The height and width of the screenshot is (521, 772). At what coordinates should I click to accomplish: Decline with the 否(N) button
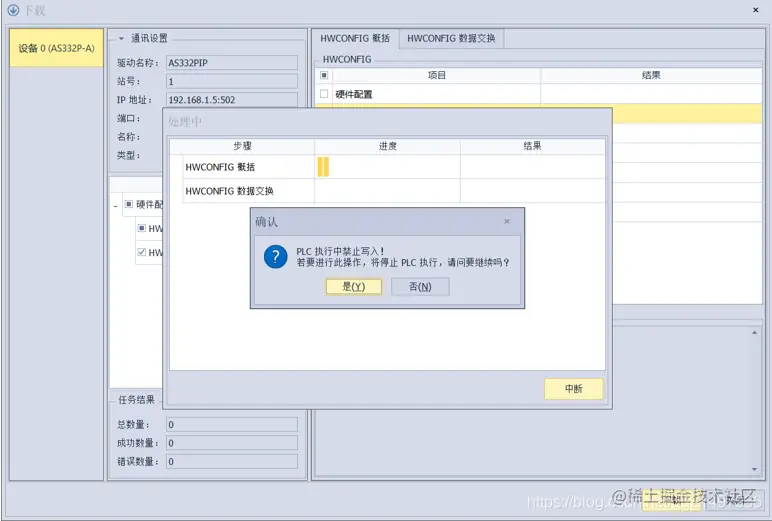click(420, 287)
